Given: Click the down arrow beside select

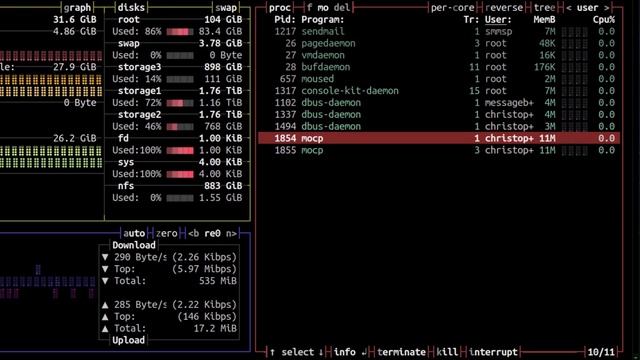Looking at the screenshot, I should [x=321, y=352].
